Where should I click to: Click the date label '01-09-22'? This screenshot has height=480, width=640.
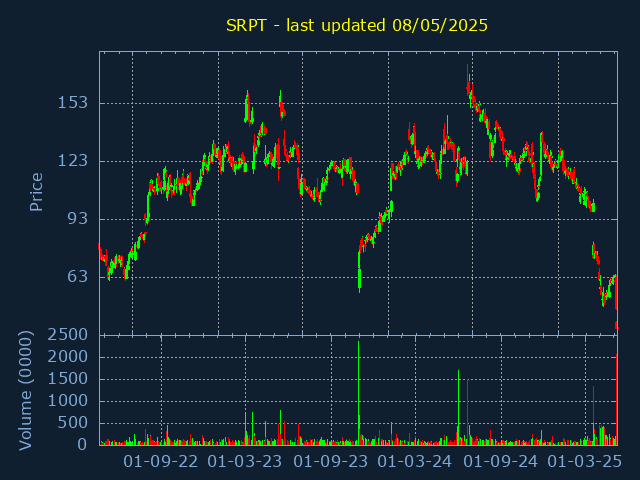[161, 462]
